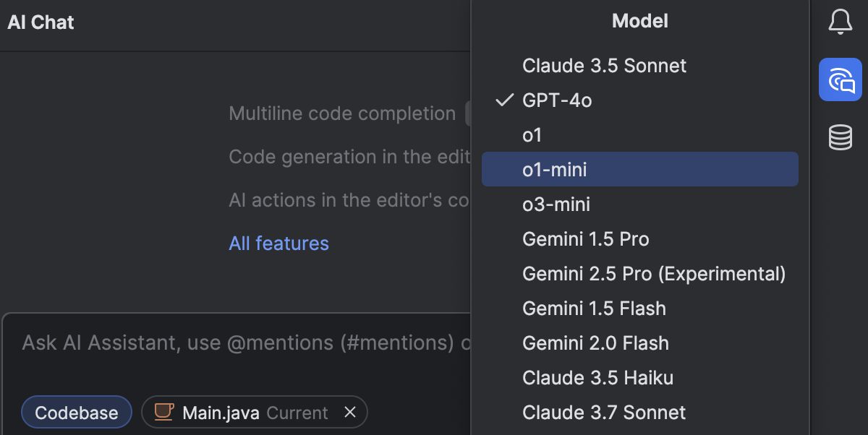The image size is (868, 435).
Task: Open the notifications bell icon
Action: [840, 22]
